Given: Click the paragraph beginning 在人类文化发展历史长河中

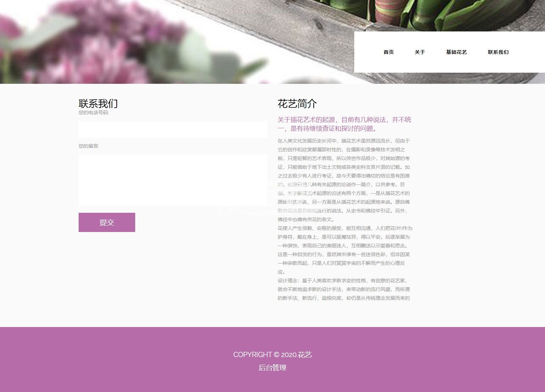Looking at the screenshot, I should [x=344, y=180].
